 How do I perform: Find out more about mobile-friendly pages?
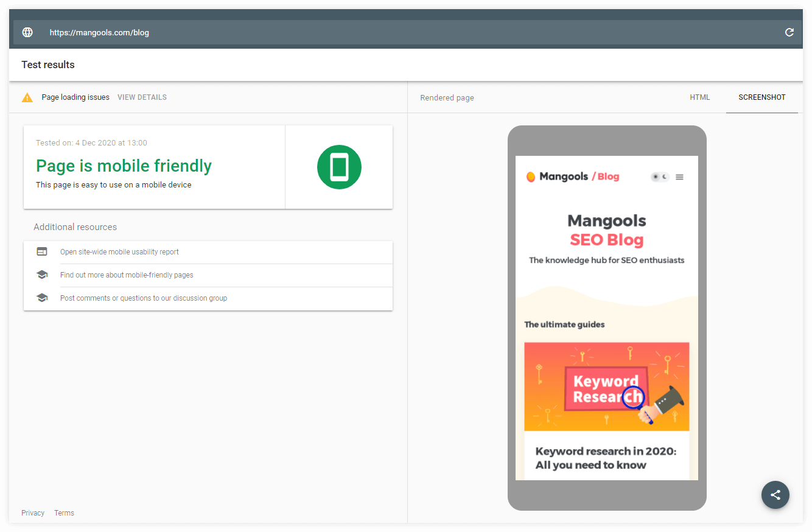coord(127,275)
